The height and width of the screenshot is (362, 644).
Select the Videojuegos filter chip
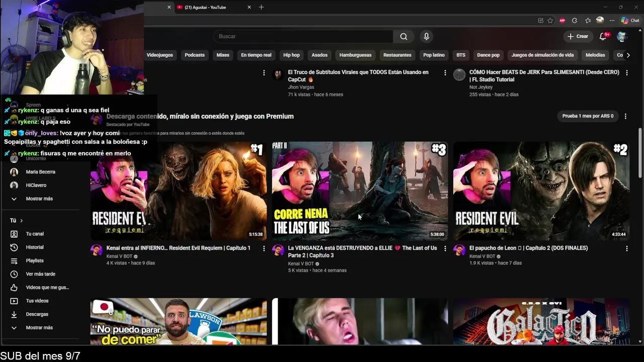coord(159,55)
